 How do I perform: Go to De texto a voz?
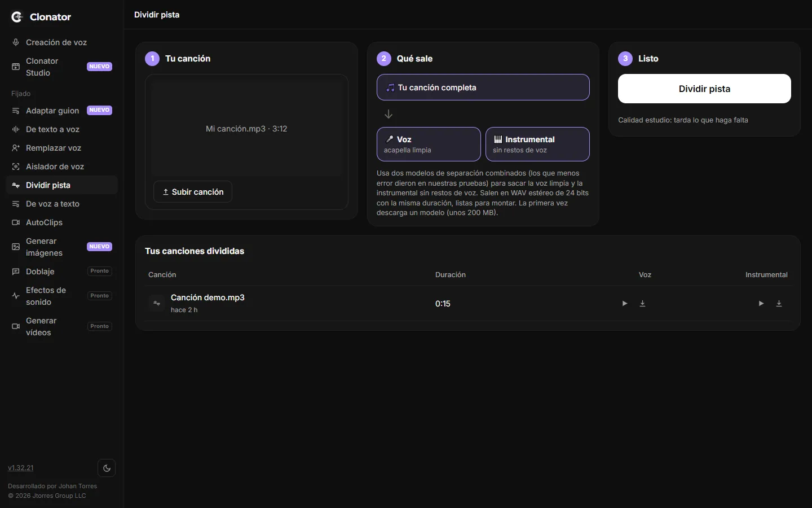tap(61, 129)
